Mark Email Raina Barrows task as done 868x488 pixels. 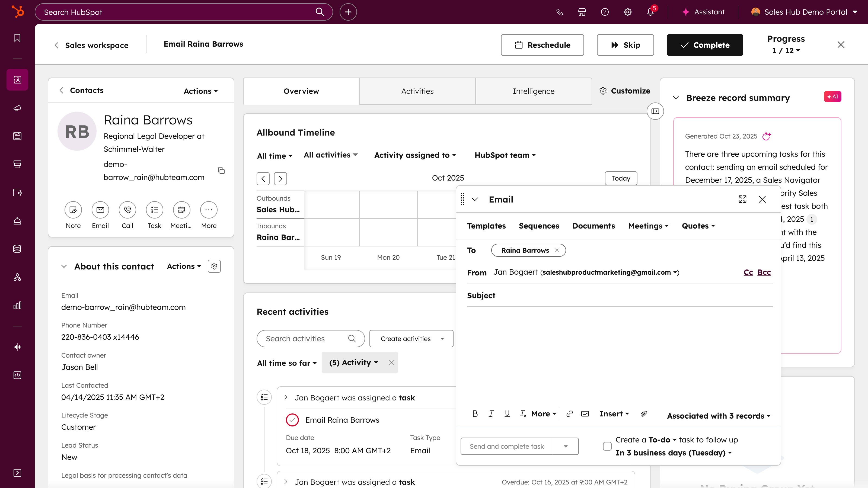(x=292, y=420)
